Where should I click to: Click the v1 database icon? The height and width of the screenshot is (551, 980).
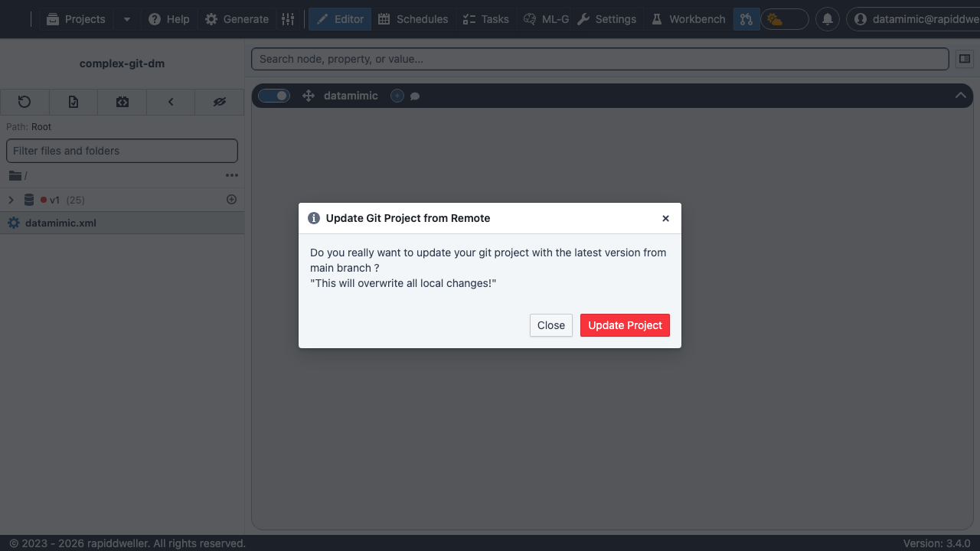[29, 200]
